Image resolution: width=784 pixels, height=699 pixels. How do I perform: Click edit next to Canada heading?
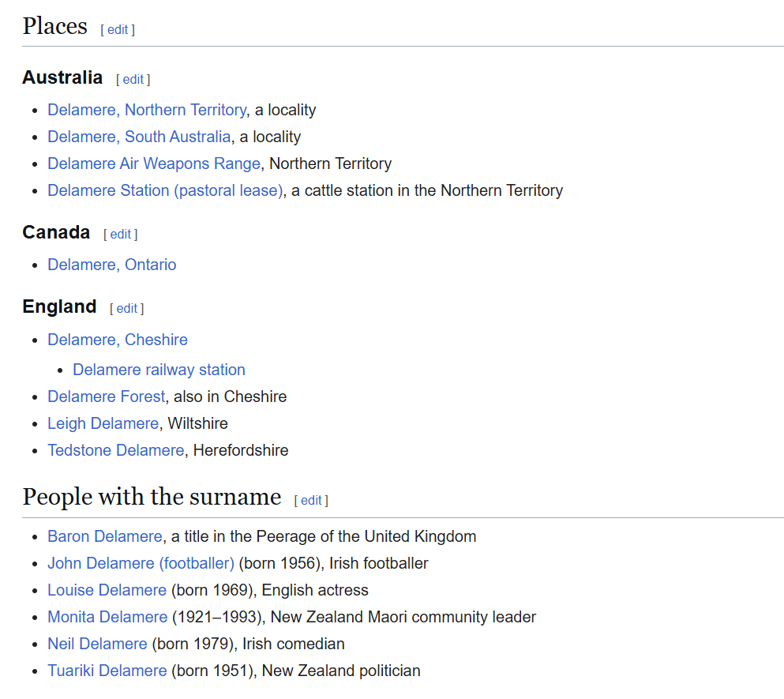[x=120, y=235]
